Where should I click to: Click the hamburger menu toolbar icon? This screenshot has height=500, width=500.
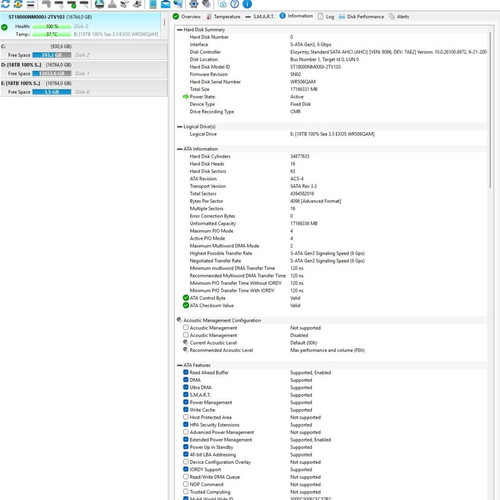[x=31, y=4]
